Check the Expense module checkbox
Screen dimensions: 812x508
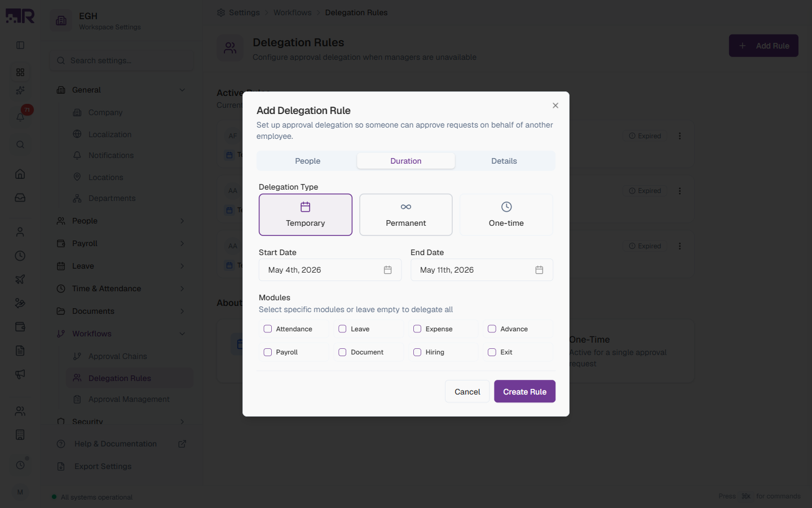[x=417, y=329]
